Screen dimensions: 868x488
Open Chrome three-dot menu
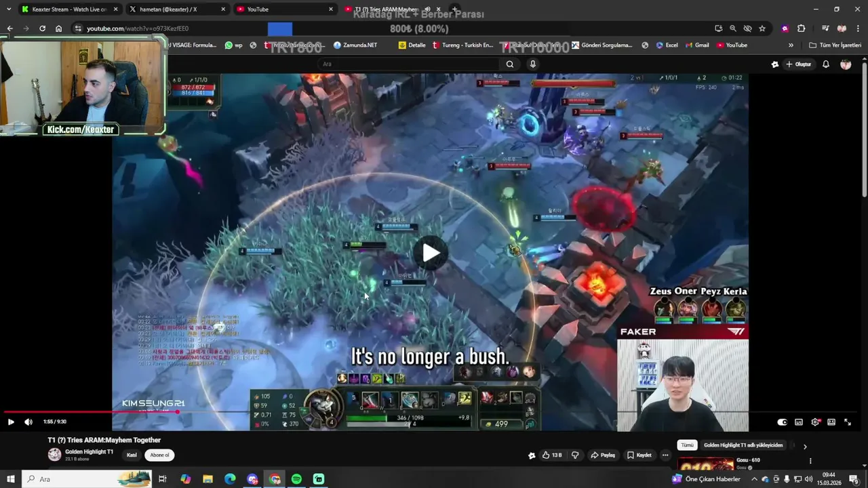pos(857,28)
